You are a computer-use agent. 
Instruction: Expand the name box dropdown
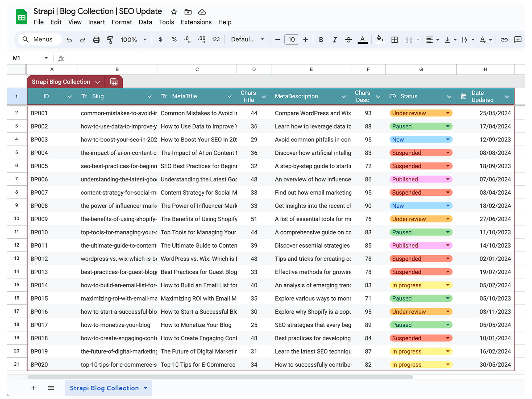click(x=46, y=58)
